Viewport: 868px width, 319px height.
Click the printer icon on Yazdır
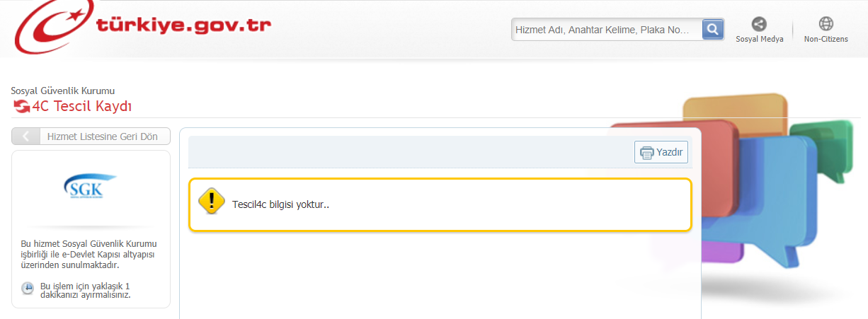[x=646, y=153]
